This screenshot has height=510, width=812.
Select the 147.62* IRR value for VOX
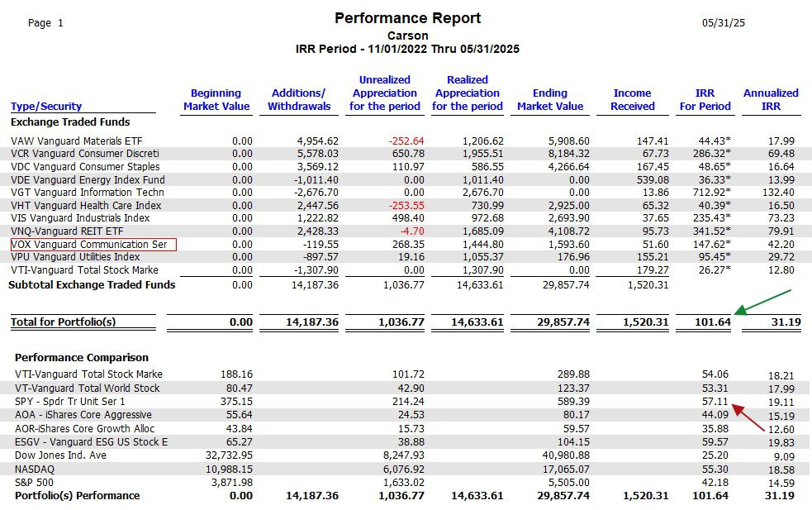[712, 245]
